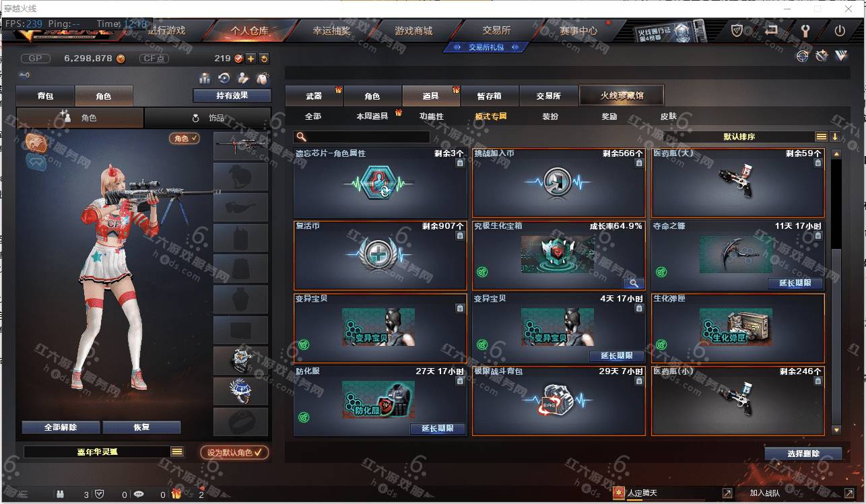The image size is (866, 504).
Task: Click the item list scrollbar down arrow
Action: (836, 429)
